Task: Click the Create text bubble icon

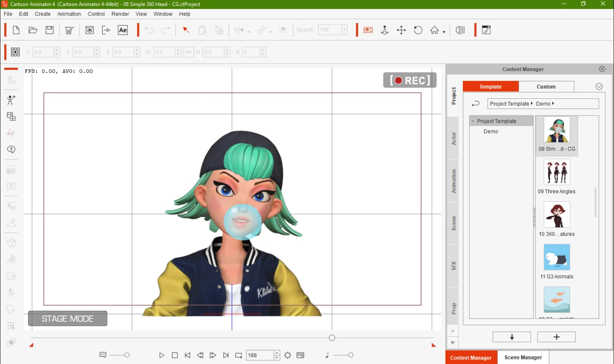Action: tap(11, 149)
